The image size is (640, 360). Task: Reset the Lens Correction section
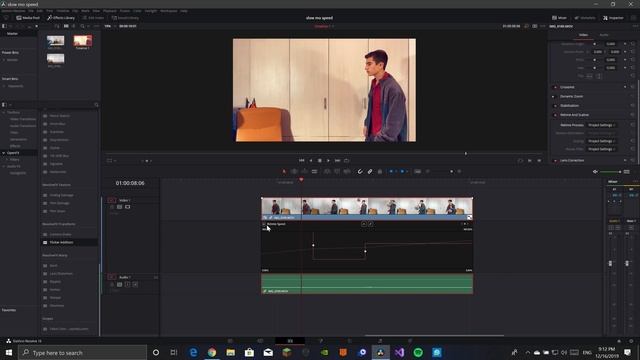tap(633, 160)
